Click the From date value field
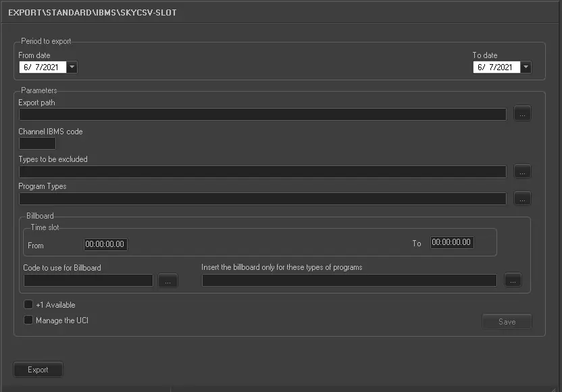The image size is (562, 392). (x=42, y=67)
